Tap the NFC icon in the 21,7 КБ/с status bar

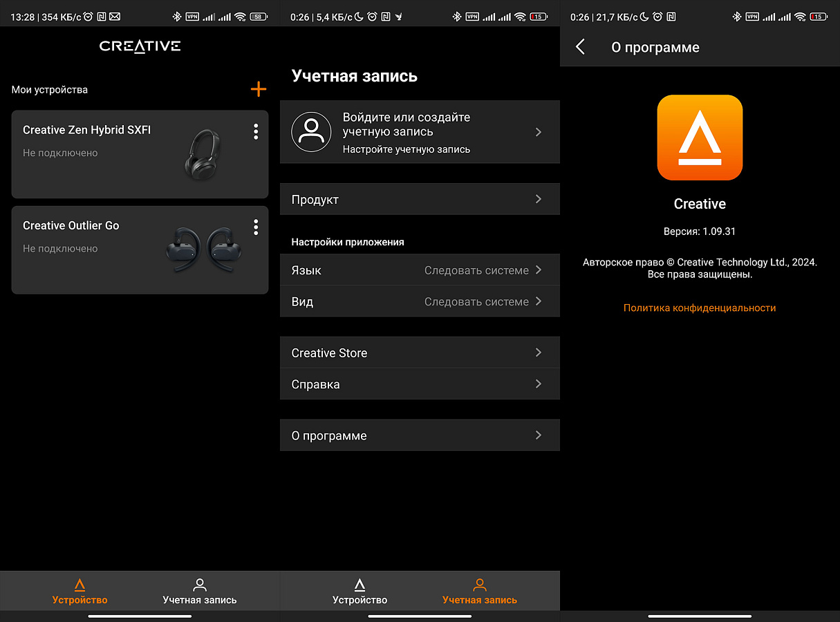(672, 17)
